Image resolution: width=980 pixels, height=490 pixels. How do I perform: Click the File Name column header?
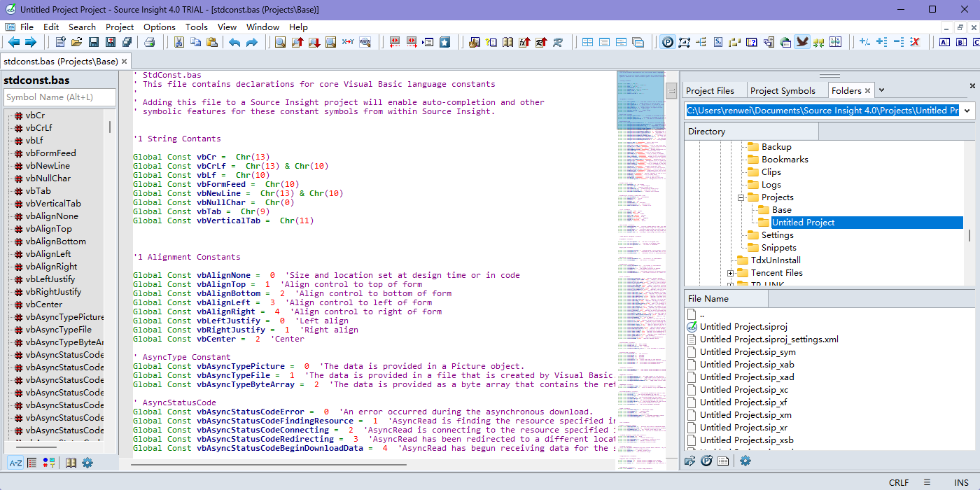coord(726,299)
